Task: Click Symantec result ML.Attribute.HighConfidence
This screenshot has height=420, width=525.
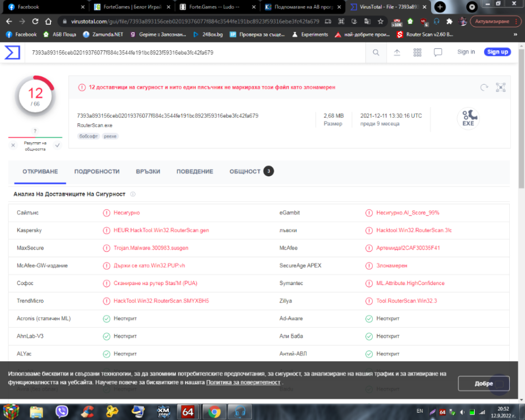Action: [x=410, y=283]
